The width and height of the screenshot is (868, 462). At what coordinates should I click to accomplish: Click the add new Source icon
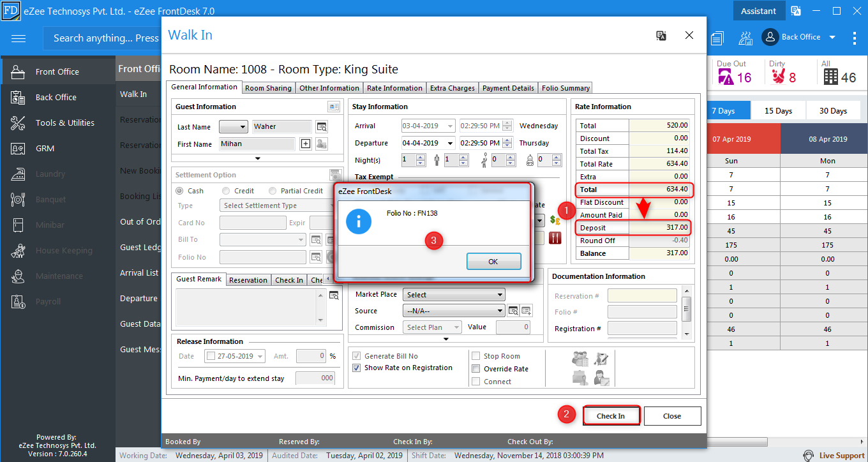click(x=527, y=311)
